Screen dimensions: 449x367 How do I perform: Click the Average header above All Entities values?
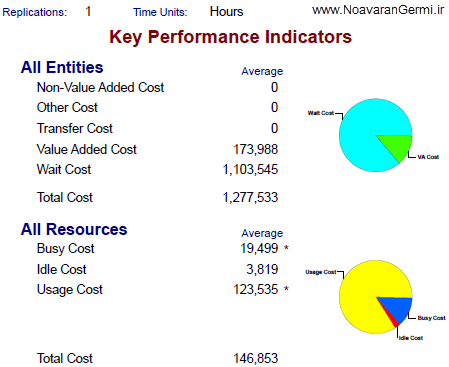coord(262,71)
